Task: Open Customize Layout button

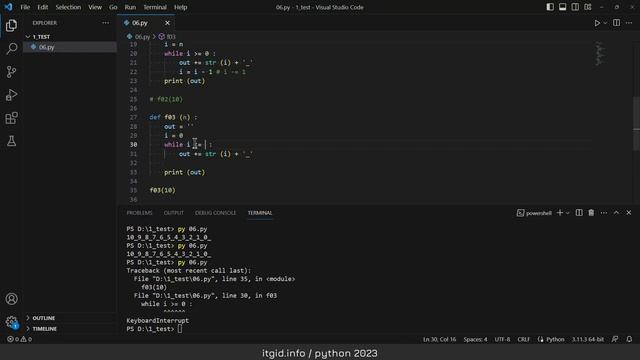Action: click(588, 7)
